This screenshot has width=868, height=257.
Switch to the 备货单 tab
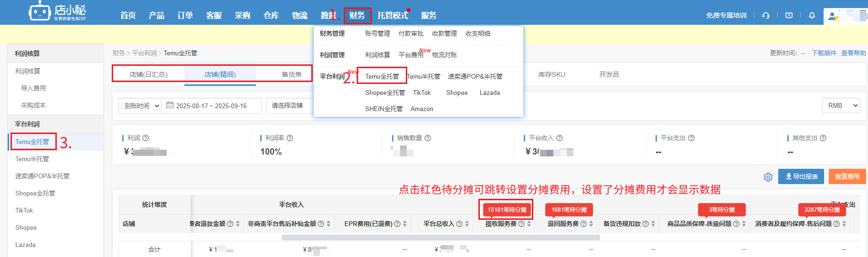[292, 74]
